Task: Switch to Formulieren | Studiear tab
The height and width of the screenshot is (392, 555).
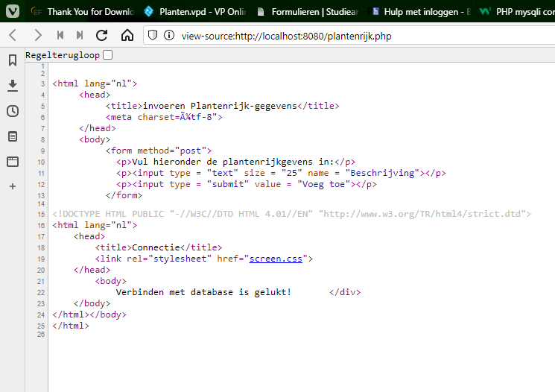Action: 308,12
